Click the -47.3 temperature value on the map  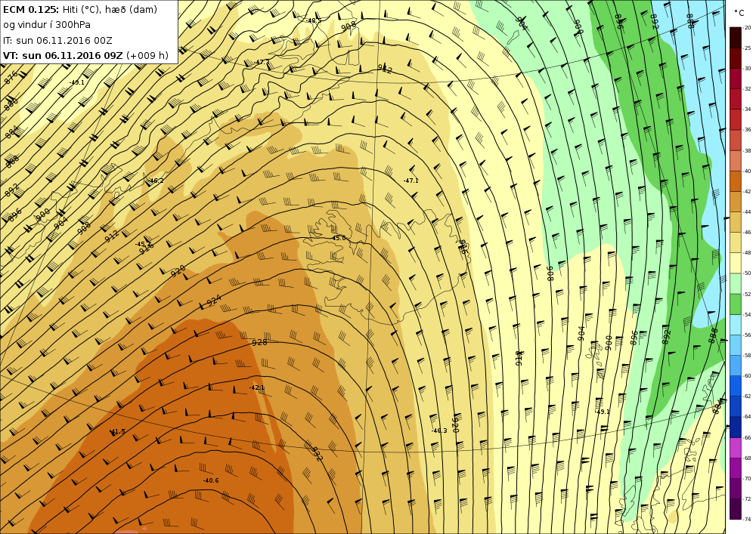pos(262,63)
